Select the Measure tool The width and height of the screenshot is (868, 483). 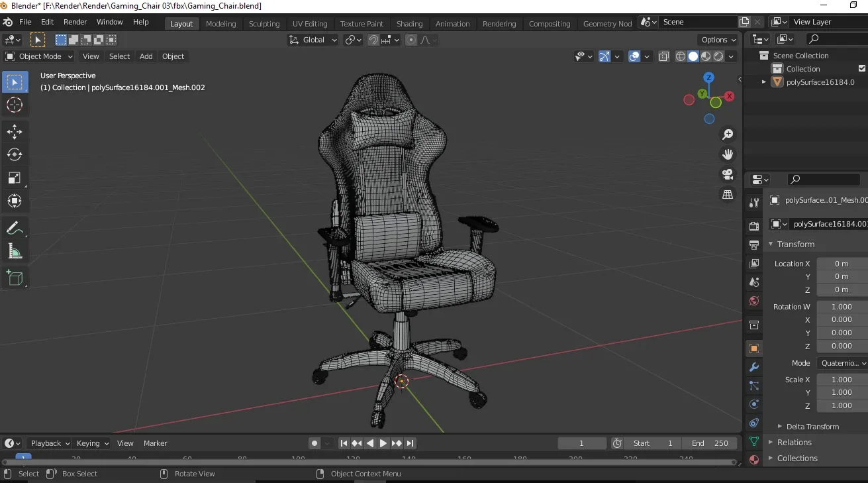pos(15,251)
